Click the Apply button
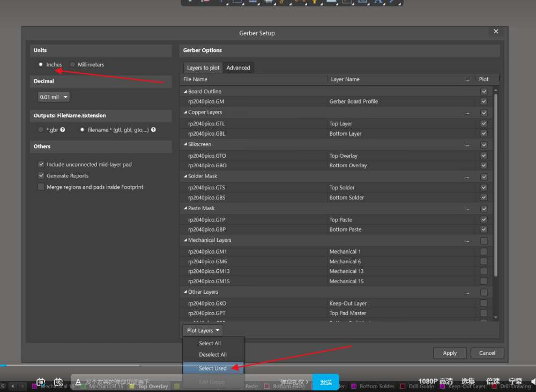 click(450, 353)
